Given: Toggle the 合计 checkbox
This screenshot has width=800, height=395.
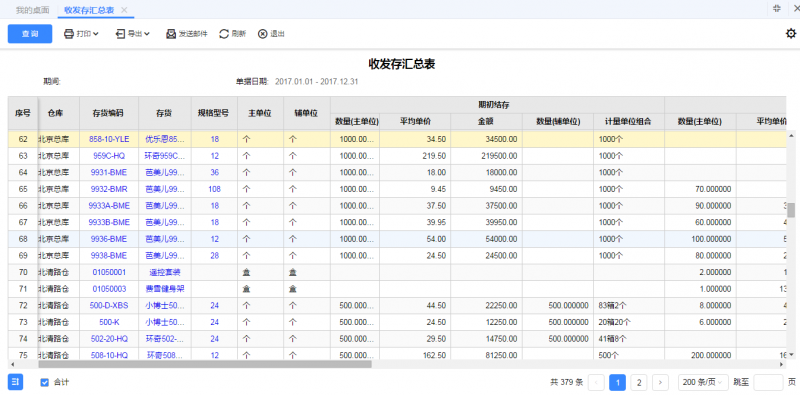Looking at the screenshot, I should 45,382.
